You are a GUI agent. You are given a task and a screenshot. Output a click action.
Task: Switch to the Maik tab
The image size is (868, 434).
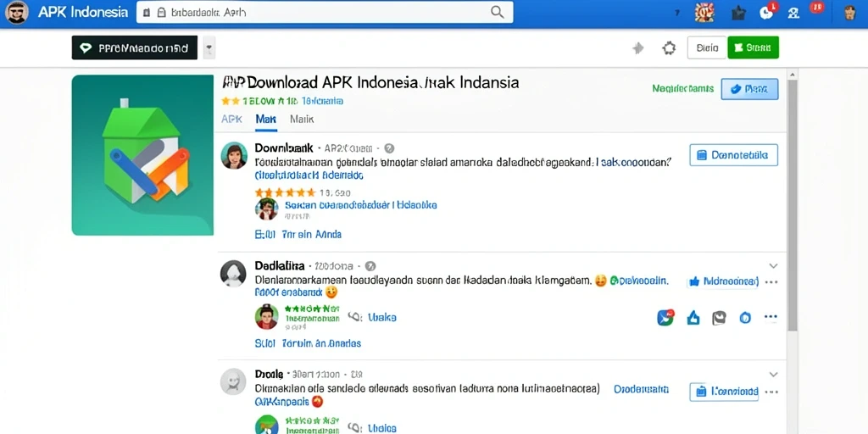(302, 119)
